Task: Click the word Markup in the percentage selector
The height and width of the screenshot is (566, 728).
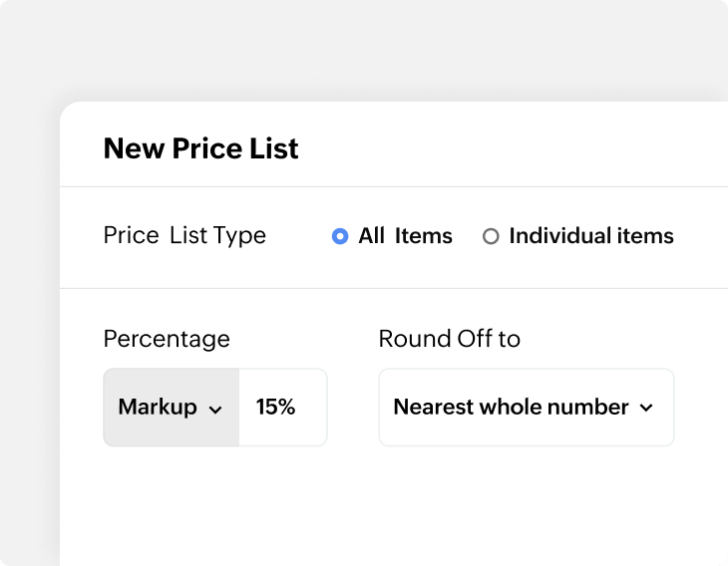Action: pos(157,407)
